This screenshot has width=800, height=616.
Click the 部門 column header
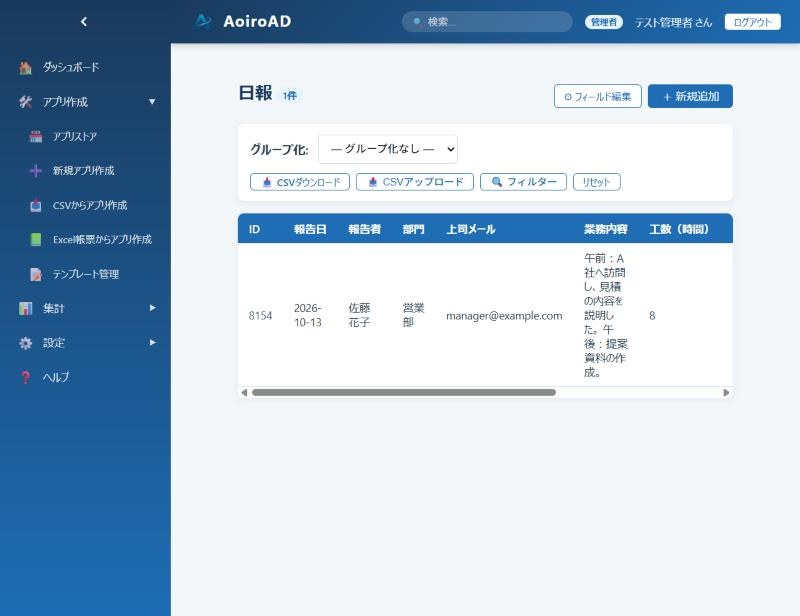coord(413,229)
